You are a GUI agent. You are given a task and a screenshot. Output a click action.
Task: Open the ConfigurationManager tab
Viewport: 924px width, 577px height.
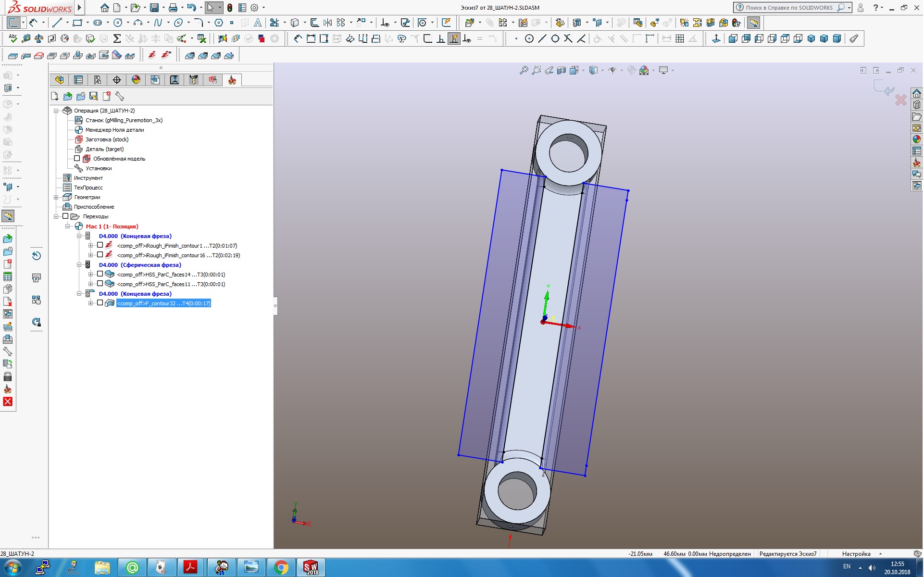[x=98, y=80]
